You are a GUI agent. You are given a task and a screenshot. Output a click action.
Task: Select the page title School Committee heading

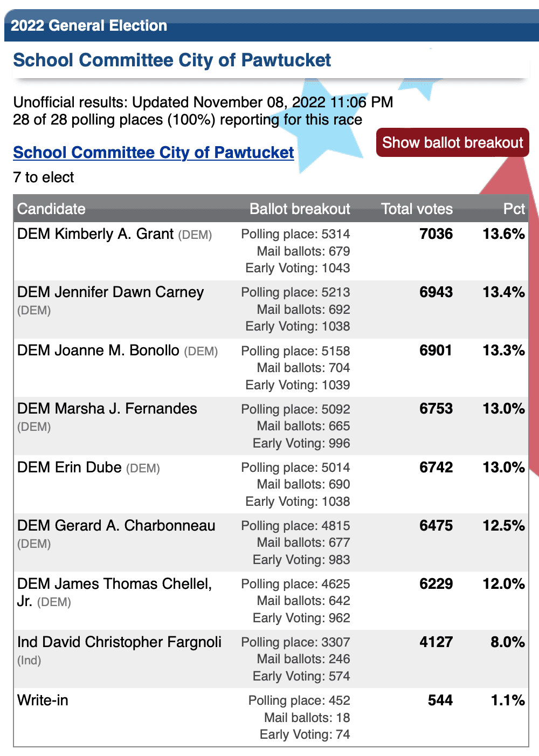click(172, 60)
